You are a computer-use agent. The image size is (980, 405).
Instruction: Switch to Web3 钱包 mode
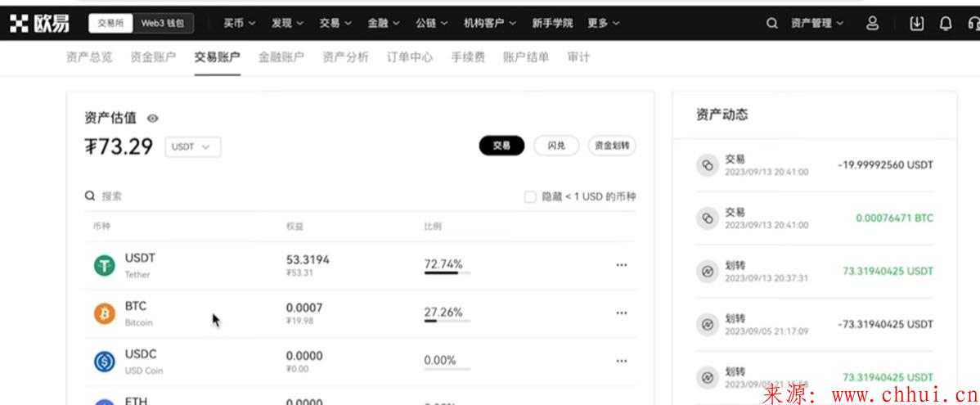click(x=163, y=23)
